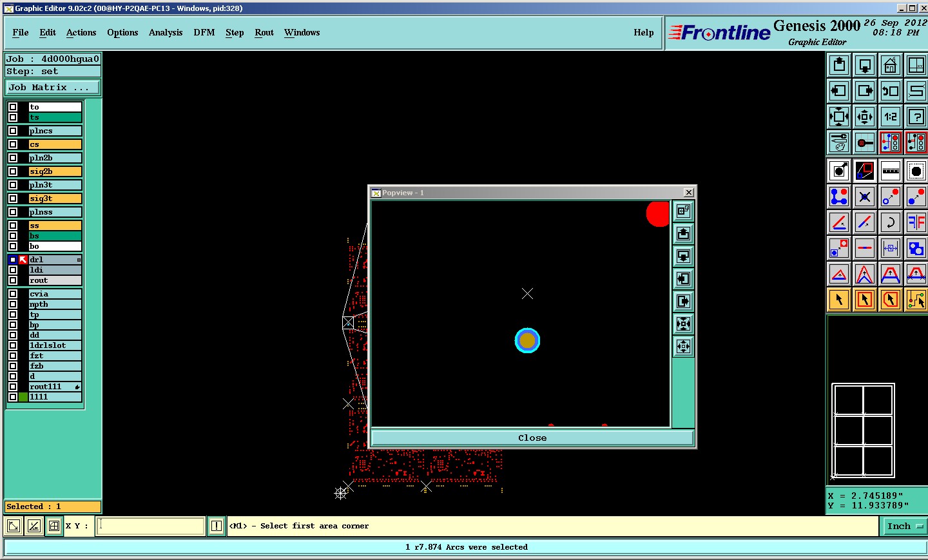Viewport: 928px width, 560px height.
Task: Select the net selection arrow tool
Action: point(916,300)
